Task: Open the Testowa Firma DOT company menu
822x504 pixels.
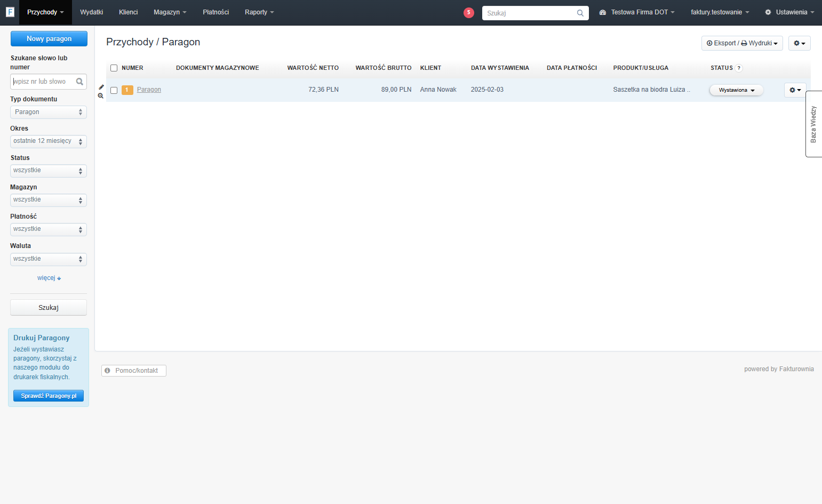Action: tap(637, 12)
